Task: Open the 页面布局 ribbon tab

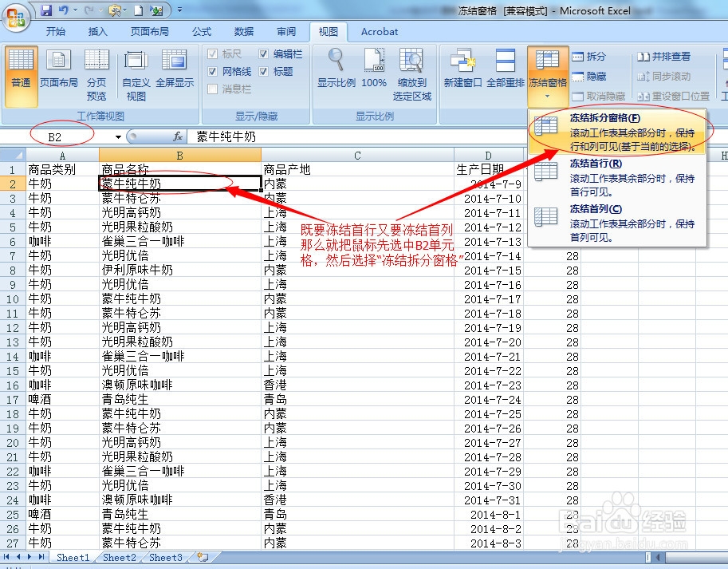Action: (x=149, y=32)
